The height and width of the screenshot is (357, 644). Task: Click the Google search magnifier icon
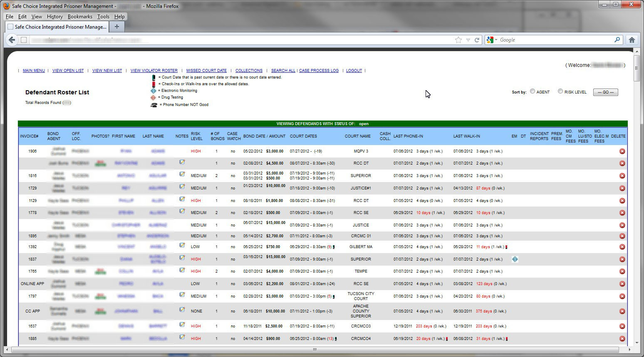[617, 40]
